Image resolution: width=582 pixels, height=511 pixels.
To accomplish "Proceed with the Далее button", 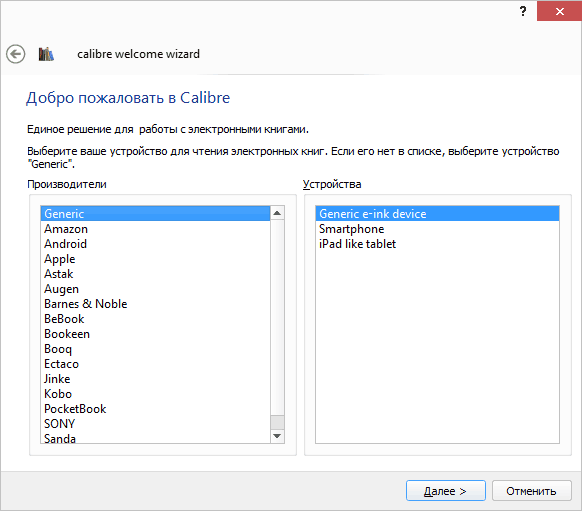I will coord(445,491).
